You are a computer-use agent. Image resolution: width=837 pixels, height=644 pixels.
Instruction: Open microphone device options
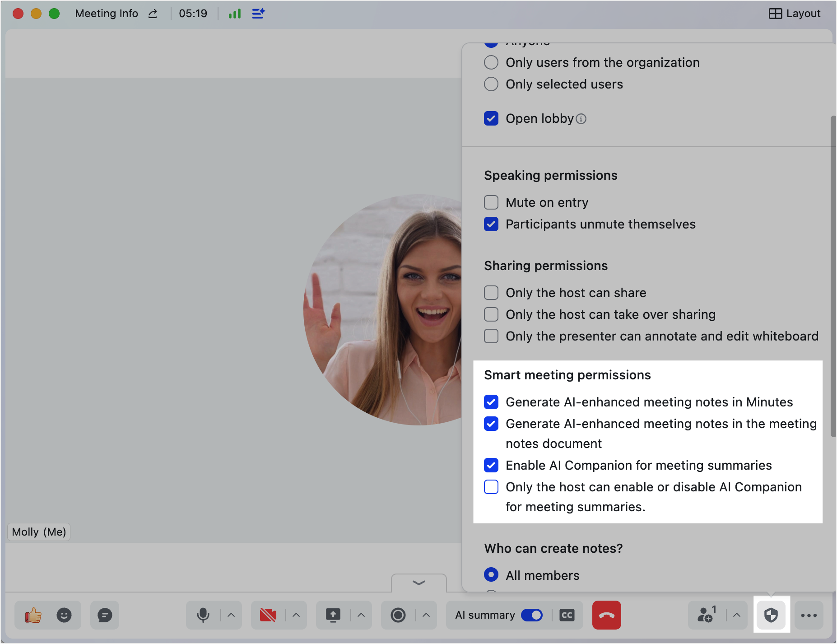tap(231, 615)
